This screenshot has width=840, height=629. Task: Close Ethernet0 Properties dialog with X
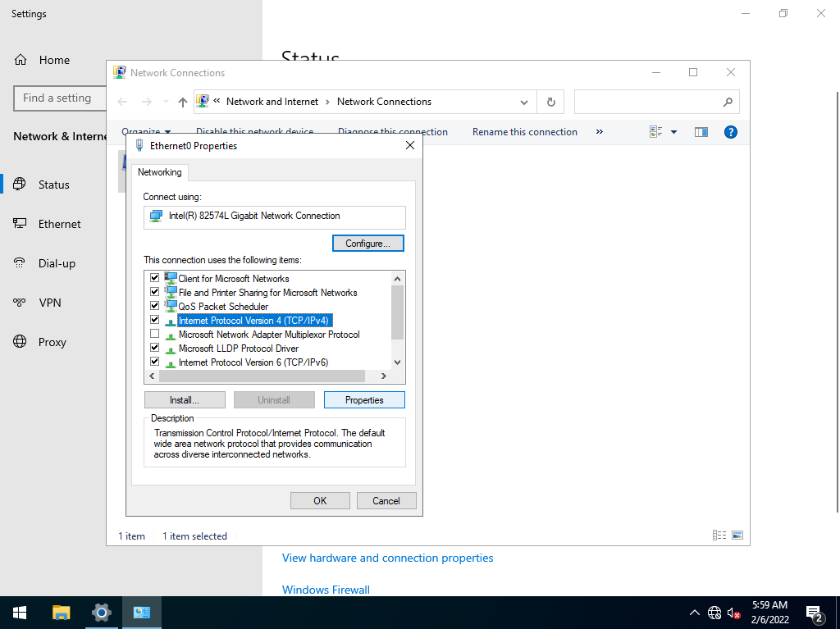410,145
